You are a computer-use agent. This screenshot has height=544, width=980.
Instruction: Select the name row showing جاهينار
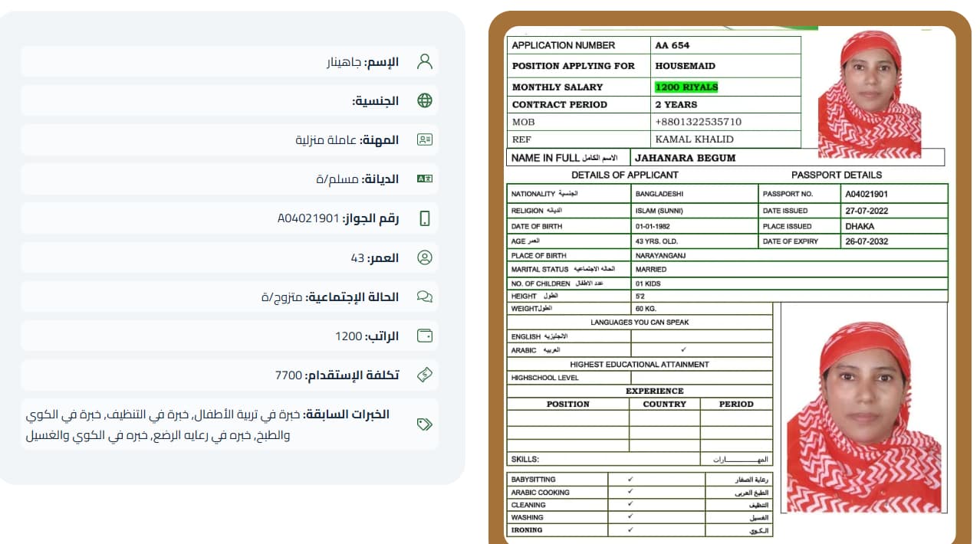(x=230, y=61)
